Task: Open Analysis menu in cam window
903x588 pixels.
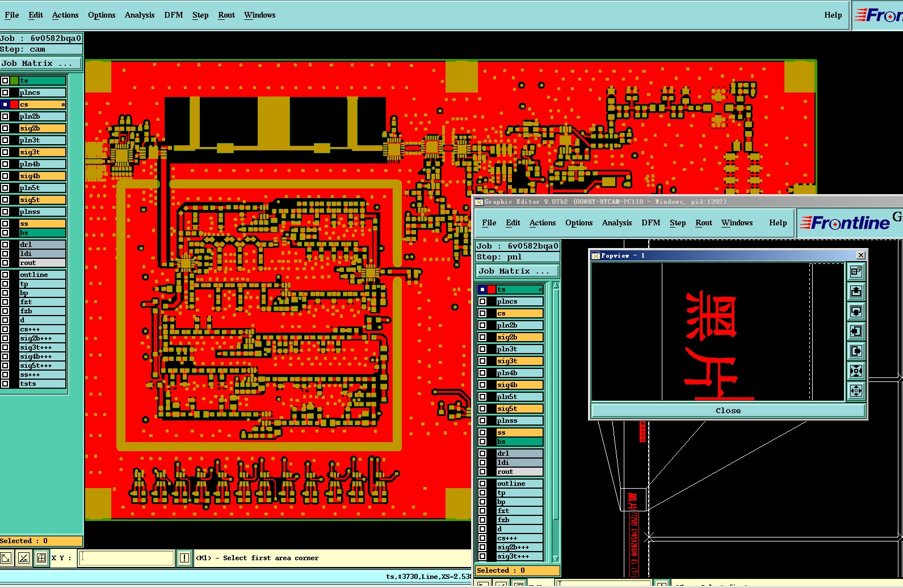Action: click(140, 15)
